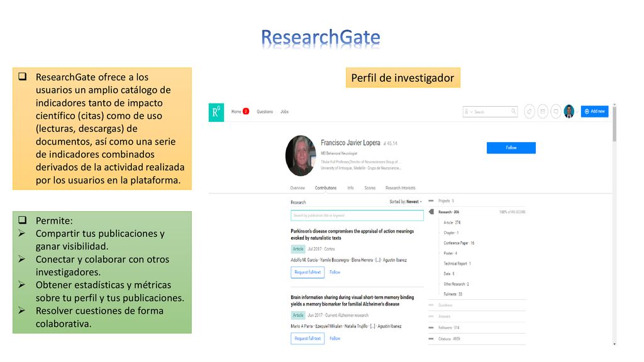
Task: Open the Research Interests tab
Action: 401,188
